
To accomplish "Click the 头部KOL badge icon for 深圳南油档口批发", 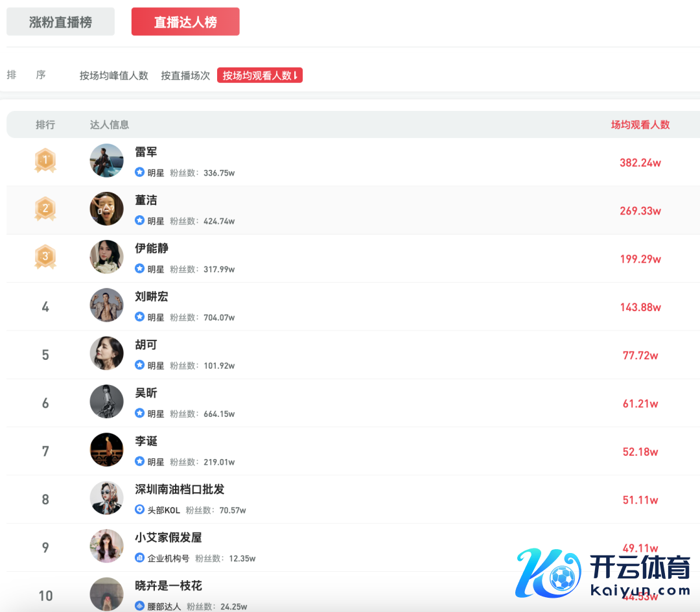I will (x=139, y=510).
